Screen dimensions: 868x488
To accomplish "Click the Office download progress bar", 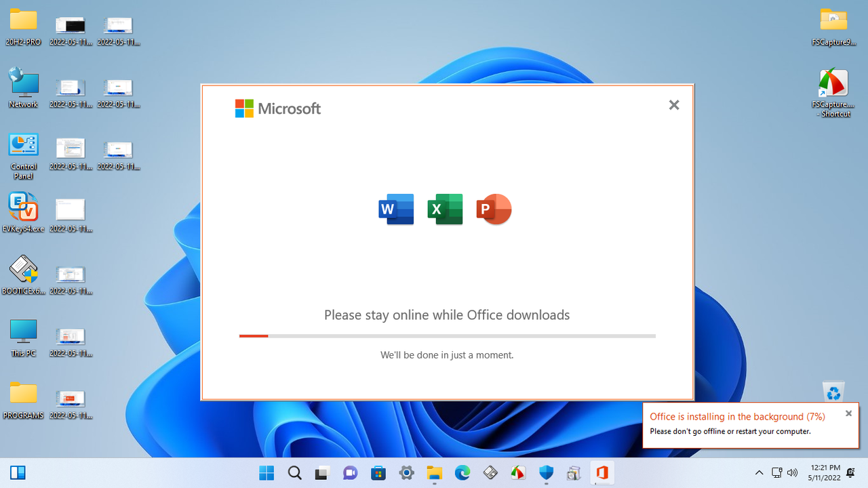I will coord(448,335).
